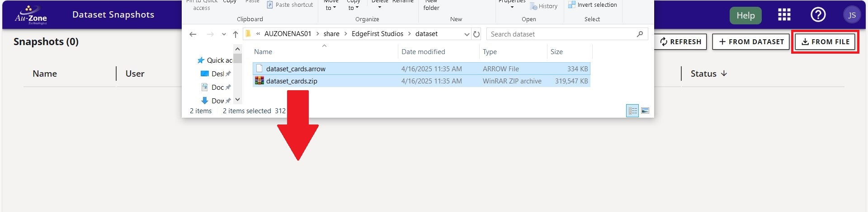Click share in the address breadcrumb

click(331, 34)
